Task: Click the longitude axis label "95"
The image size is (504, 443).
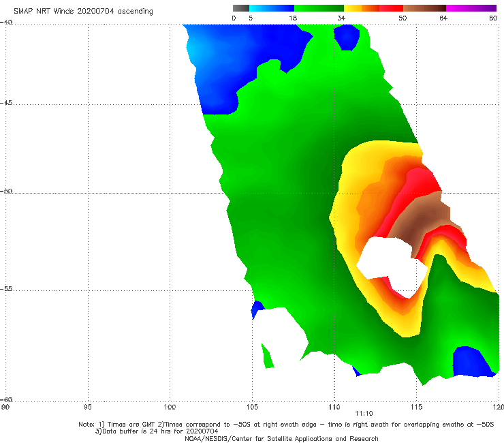Action: (x=87, y=408)
